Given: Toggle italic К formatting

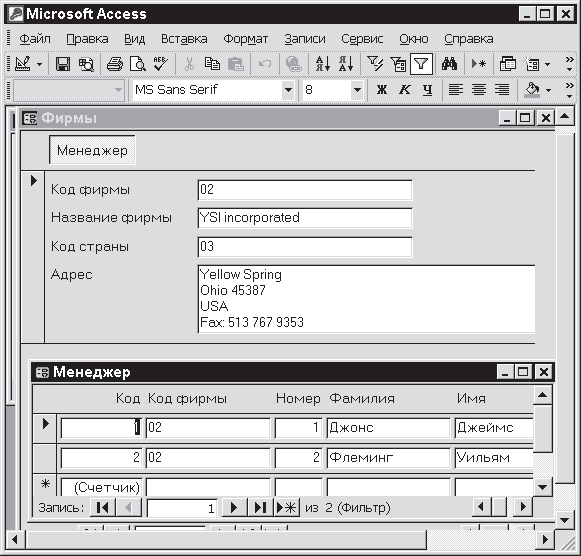Looking at the screenshot, I should pos(405,90).
